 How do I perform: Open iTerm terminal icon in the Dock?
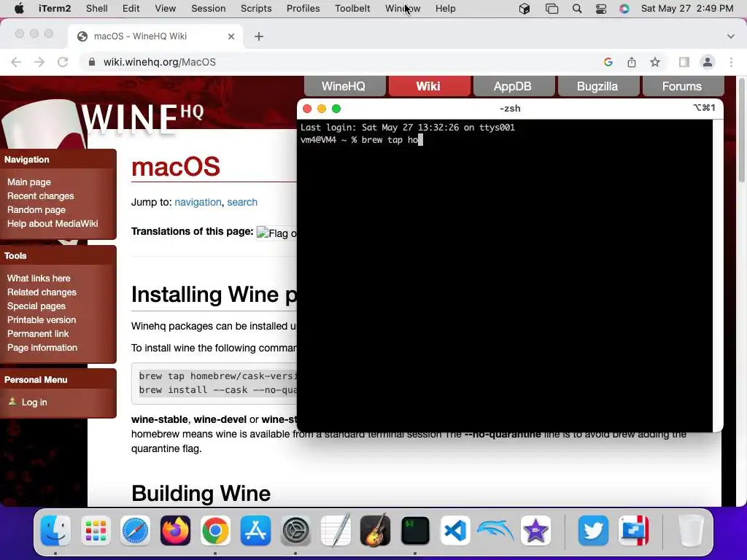(x=415, y=531)
